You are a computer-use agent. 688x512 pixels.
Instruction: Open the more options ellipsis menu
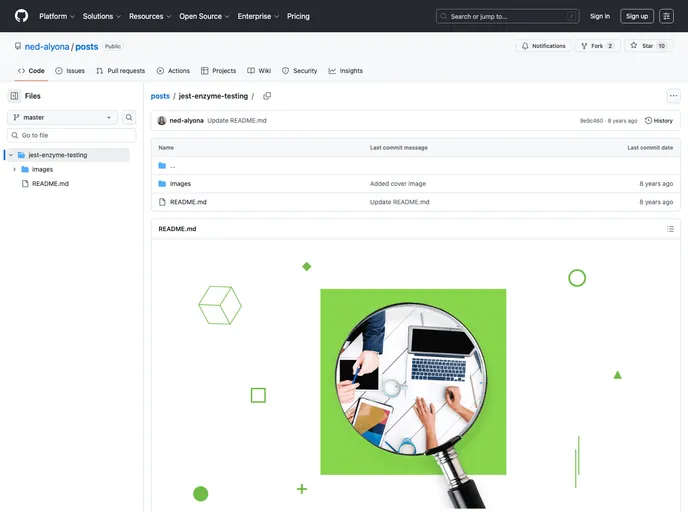tap(673, 96)
